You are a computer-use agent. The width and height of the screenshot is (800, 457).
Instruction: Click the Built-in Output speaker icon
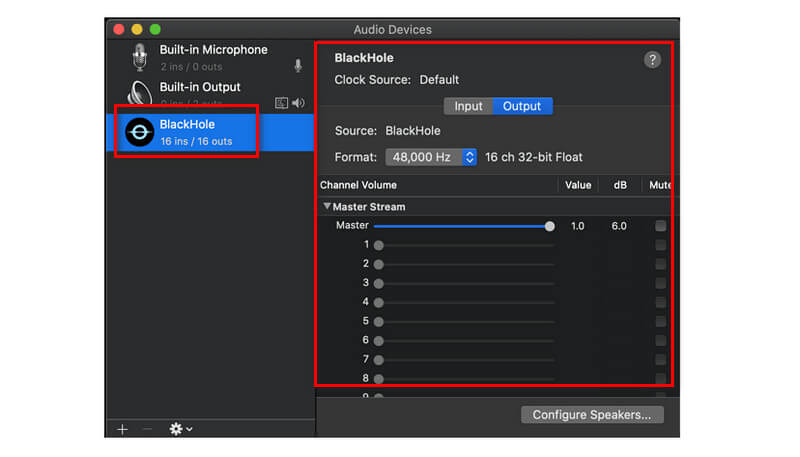138,94
